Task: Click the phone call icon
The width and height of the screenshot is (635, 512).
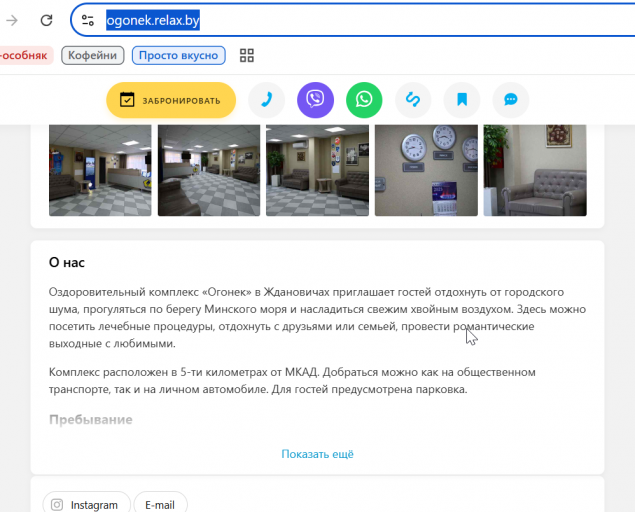Action: (x=266, y=100)
